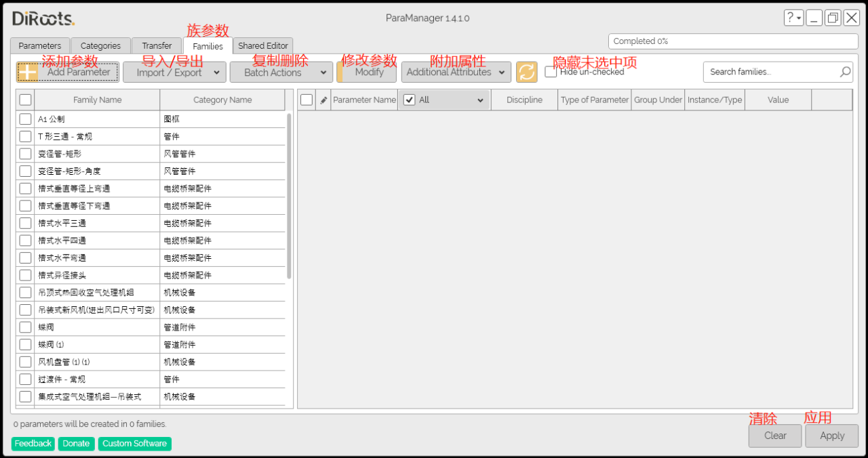868x458 pixels.
Task: Click the pencil icon in the parameter table header
Action: (x=323, y=100)
